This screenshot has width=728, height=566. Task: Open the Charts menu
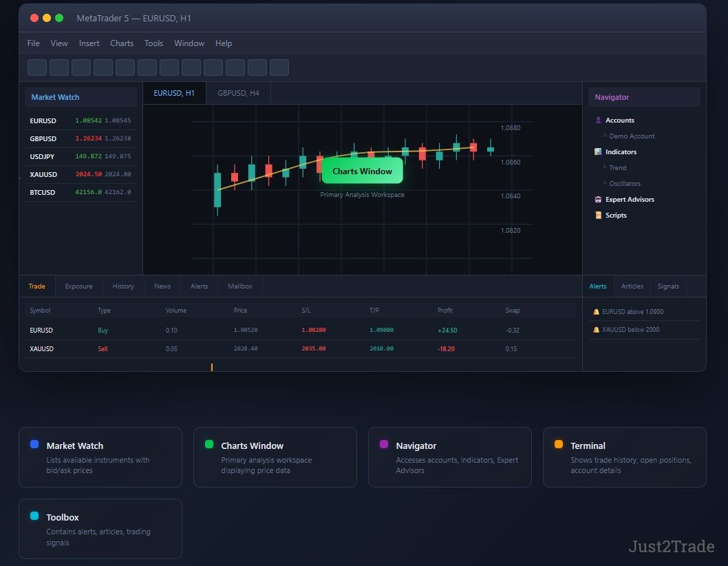point(122,43)
